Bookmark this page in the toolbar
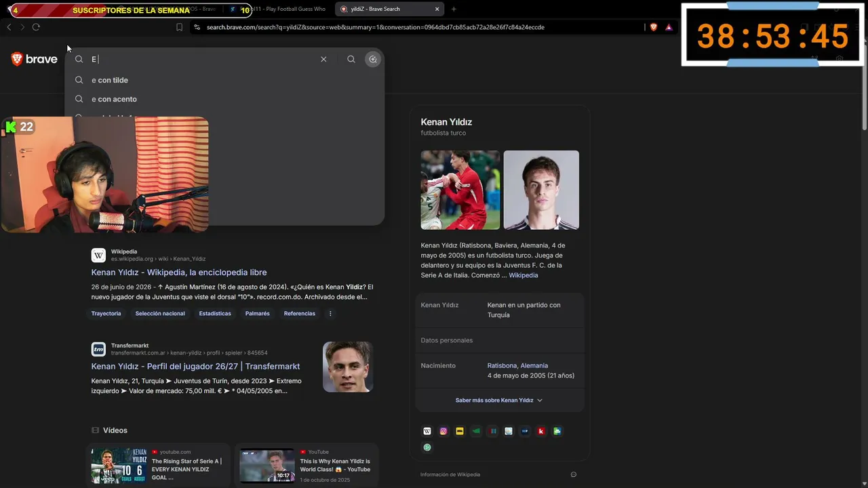Viewport: 868px width, 488px height. pyautogui.click(x=179, y=27)
